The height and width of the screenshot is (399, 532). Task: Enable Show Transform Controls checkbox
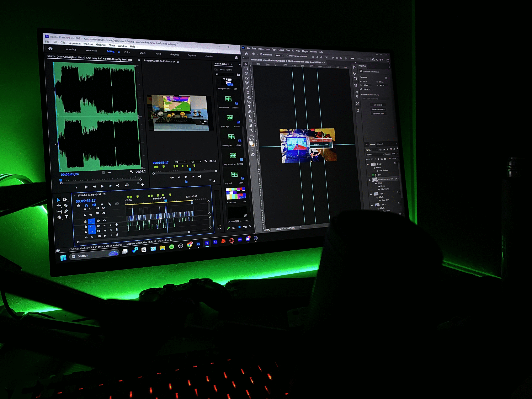click(x=287, y=56)
